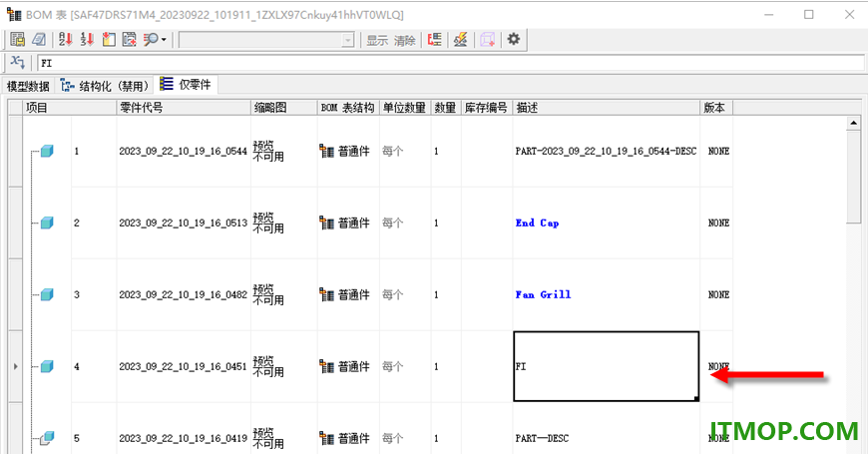Click the 普通件 structure icon in row 4
The image size is (868, 454).
(x=326, y=366)
